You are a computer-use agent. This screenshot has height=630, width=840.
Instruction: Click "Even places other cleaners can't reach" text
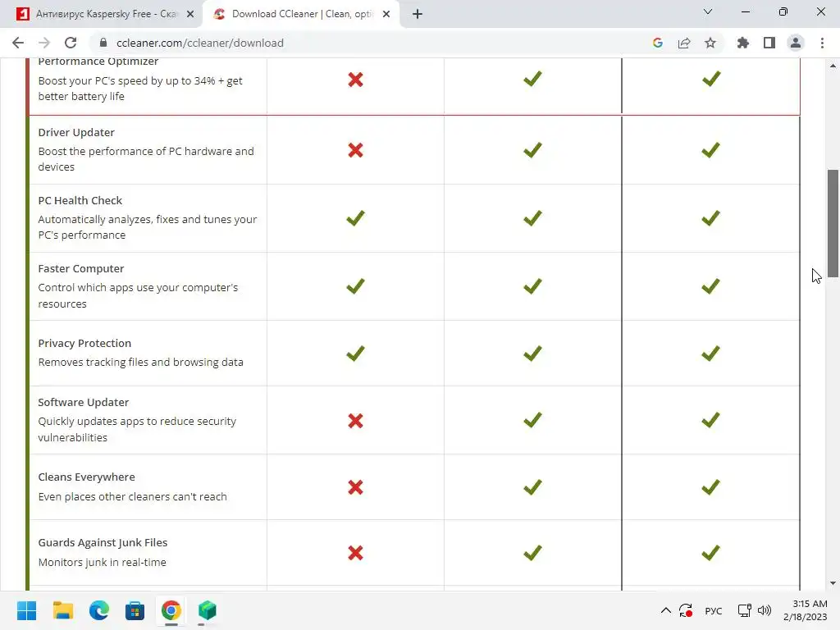coord(132,496)
